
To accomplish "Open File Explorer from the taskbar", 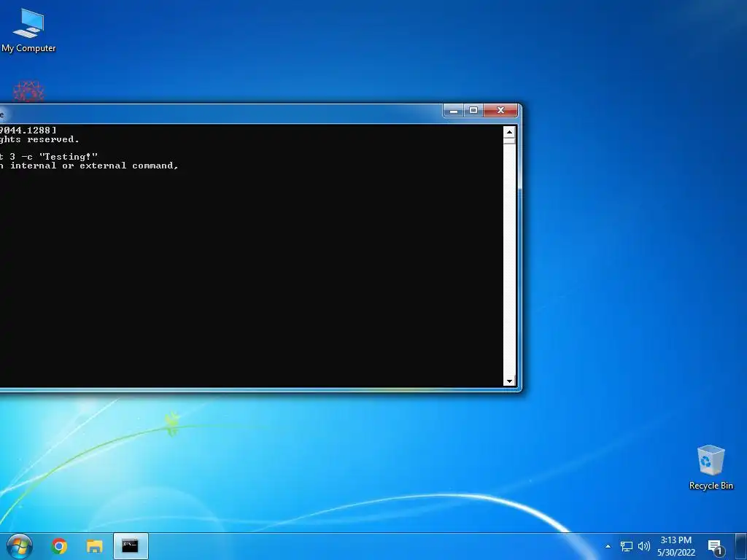I will click(x=94, y=546).
